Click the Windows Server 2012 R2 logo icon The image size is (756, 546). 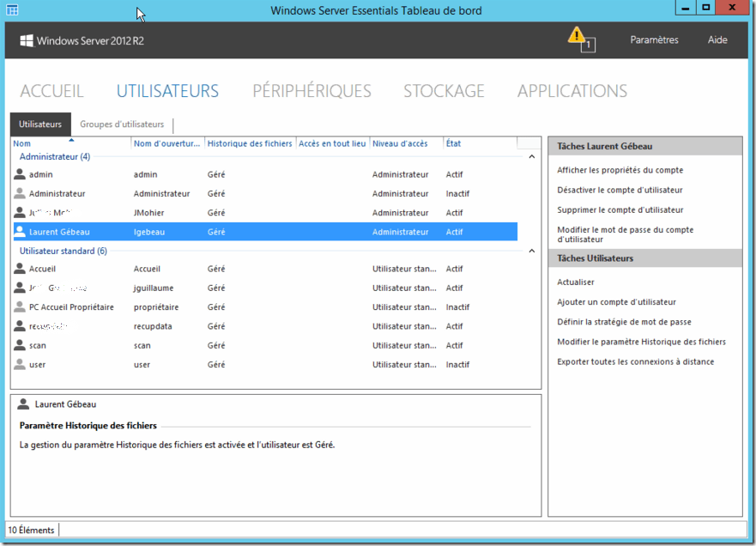click(x=27, y=39)
